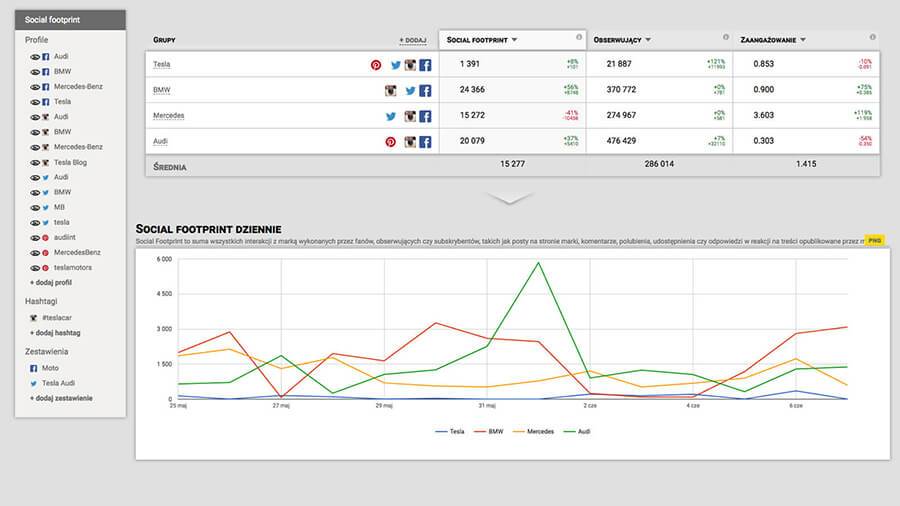Show info for Zaangażowanie column
This screenshot has width=900, height=506.
coord(872,37)
